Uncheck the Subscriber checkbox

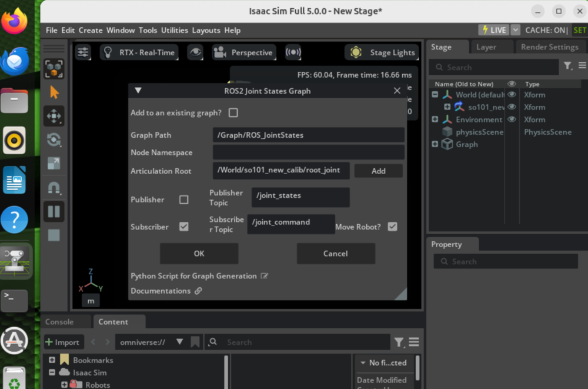183,227
